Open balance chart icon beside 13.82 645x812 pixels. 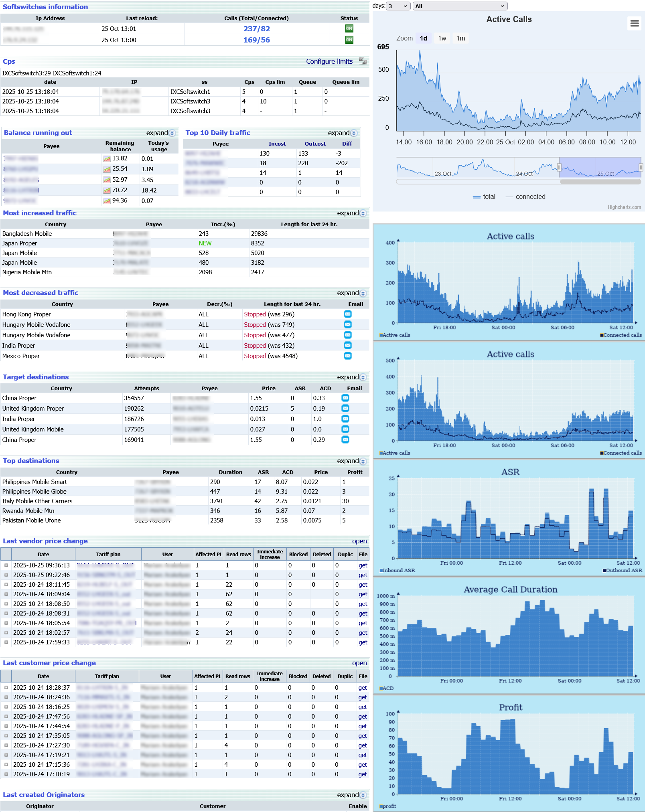(107, 158)
